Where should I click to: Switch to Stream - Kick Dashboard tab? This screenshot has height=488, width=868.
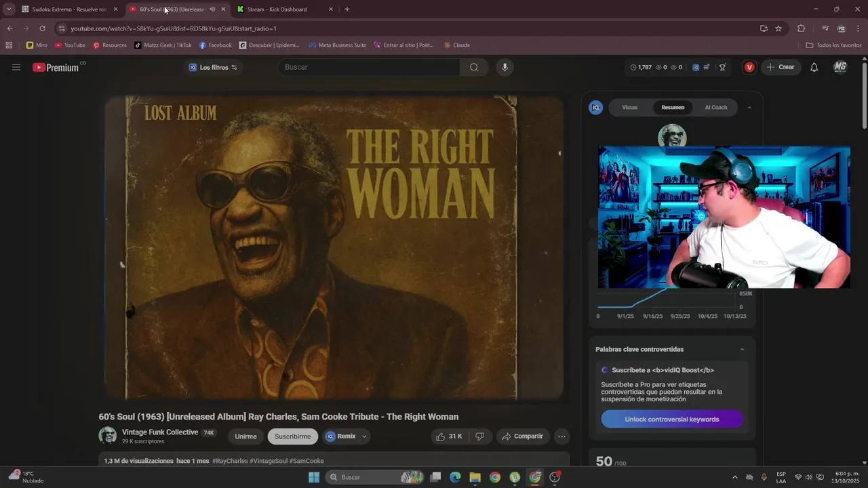click(x=285, y=9)
